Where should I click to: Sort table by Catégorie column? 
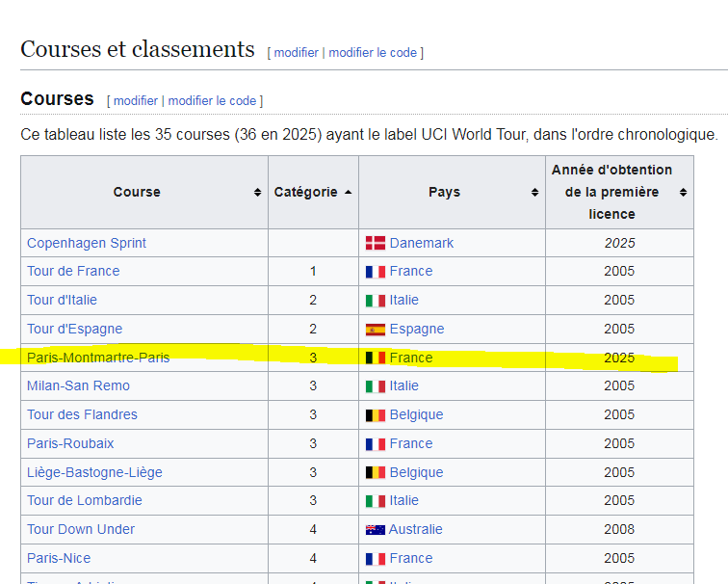tap(349, 193)
